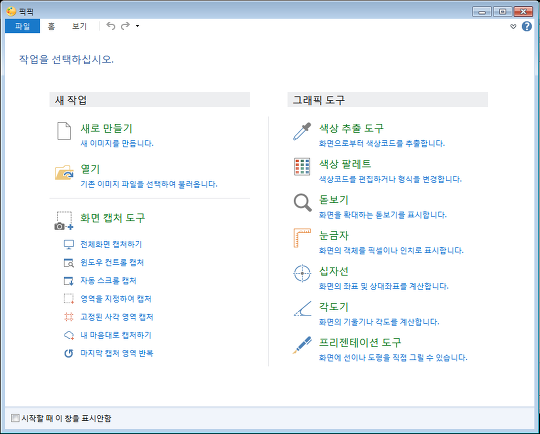Click the open folder icon

(x=64, y=172)
